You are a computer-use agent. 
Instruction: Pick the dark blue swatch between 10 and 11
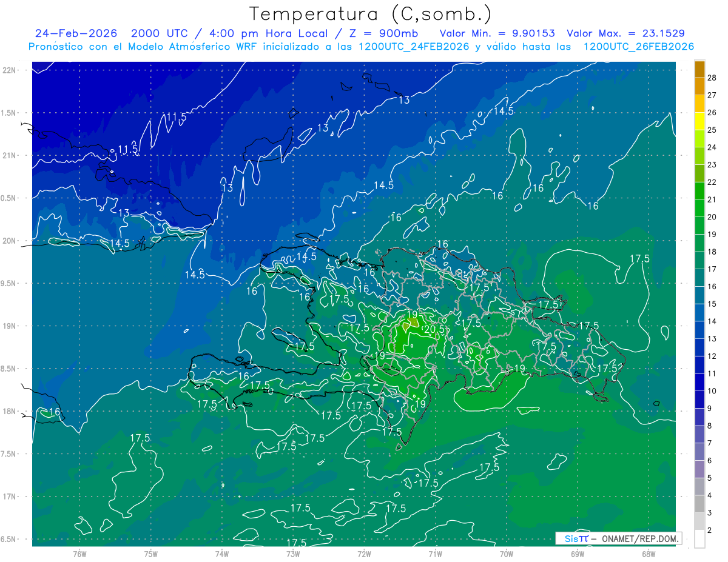[x=699, y=382]
